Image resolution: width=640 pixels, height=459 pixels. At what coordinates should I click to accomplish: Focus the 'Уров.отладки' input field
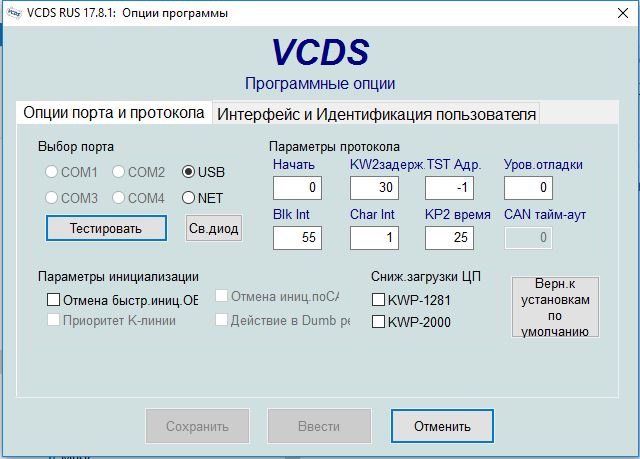528,188
